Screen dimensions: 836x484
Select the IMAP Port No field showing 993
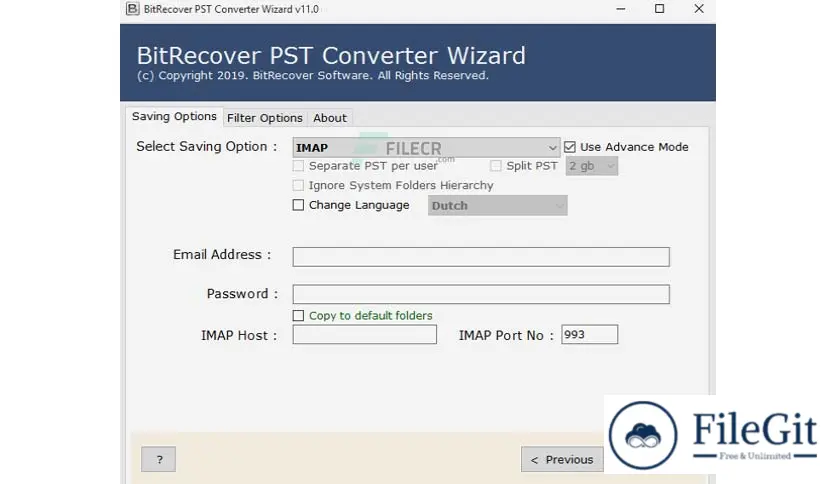(590, 335)
